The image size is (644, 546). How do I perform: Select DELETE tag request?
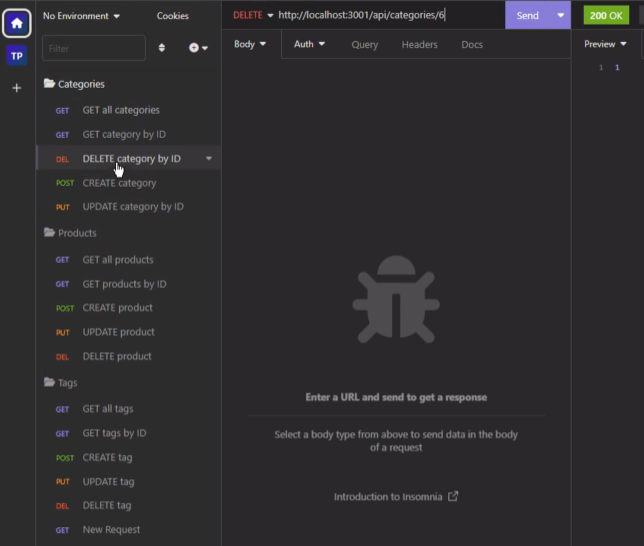(x=129, y=505)
